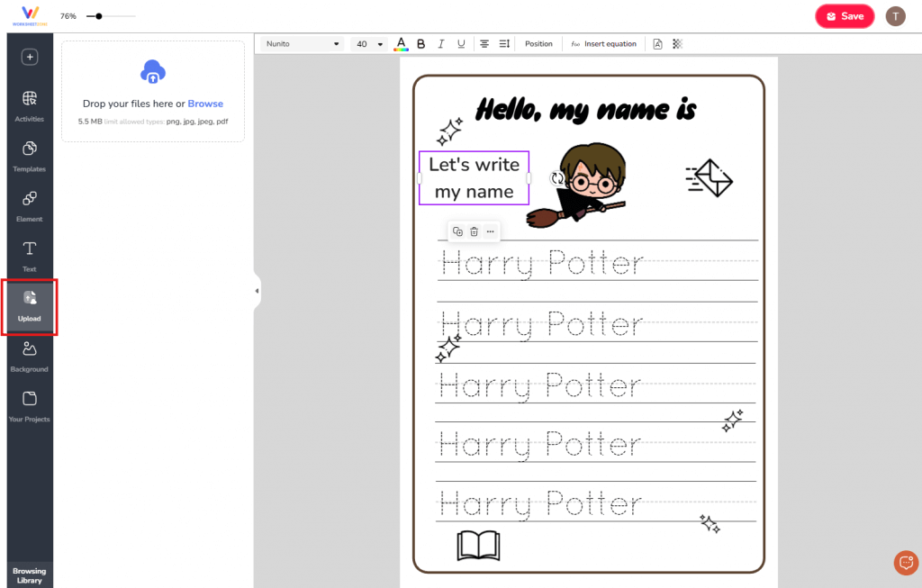The image size is (922, 588).
Task: Open the Templates panel
Action: coord(29,154)
